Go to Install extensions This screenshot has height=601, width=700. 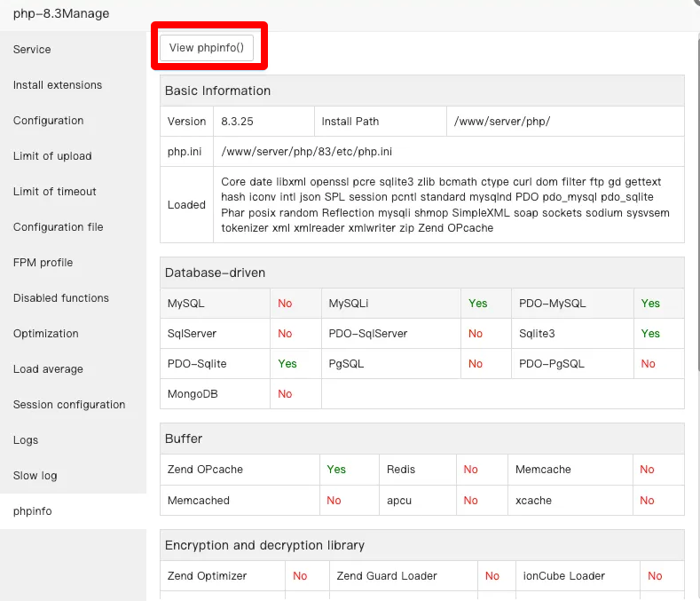(x=74, y=85)
